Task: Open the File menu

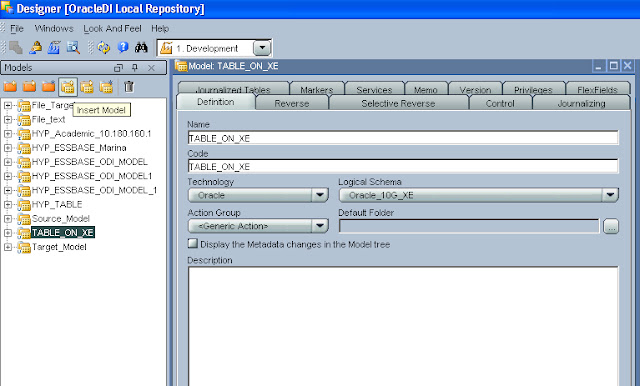Action: click(x=17, y=29)
